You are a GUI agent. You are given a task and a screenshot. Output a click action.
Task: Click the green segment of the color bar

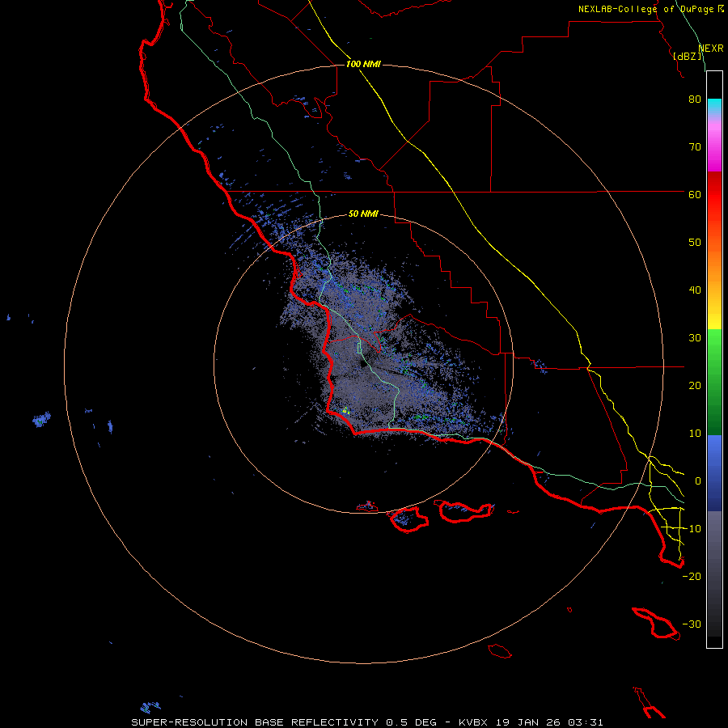714,382
